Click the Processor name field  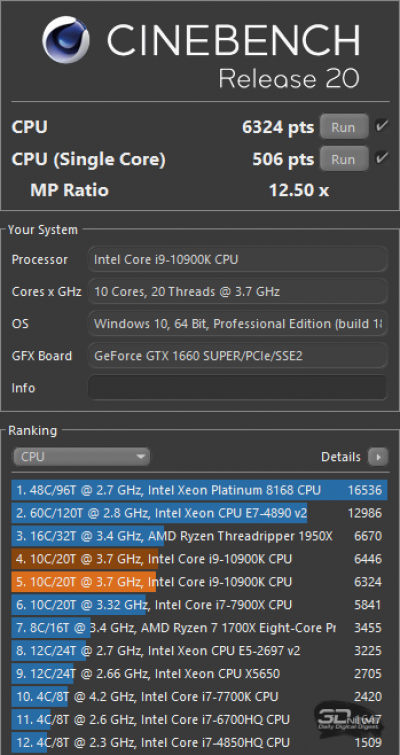pyautogui.click(x=238, y=260)
